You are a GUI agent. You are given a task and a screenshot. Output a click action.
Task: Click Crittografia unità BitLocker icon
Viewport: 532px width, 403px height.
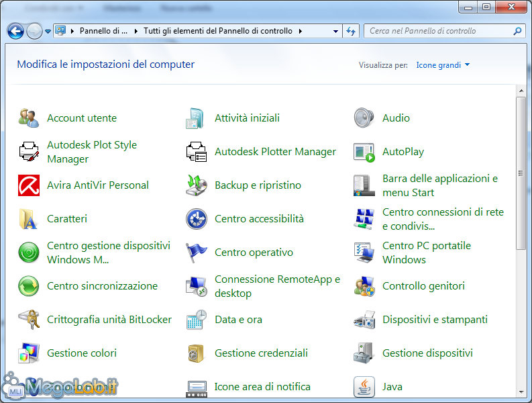[28, 320]
